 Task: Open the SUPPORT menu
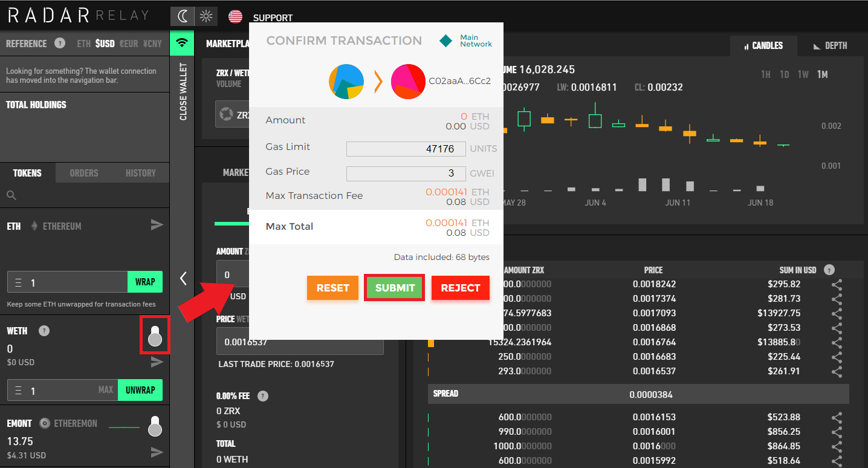[273, 18]
